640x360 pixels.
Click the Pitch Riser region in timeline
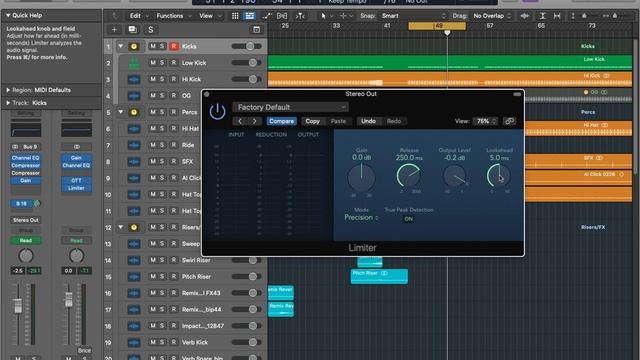pos(379,276)
